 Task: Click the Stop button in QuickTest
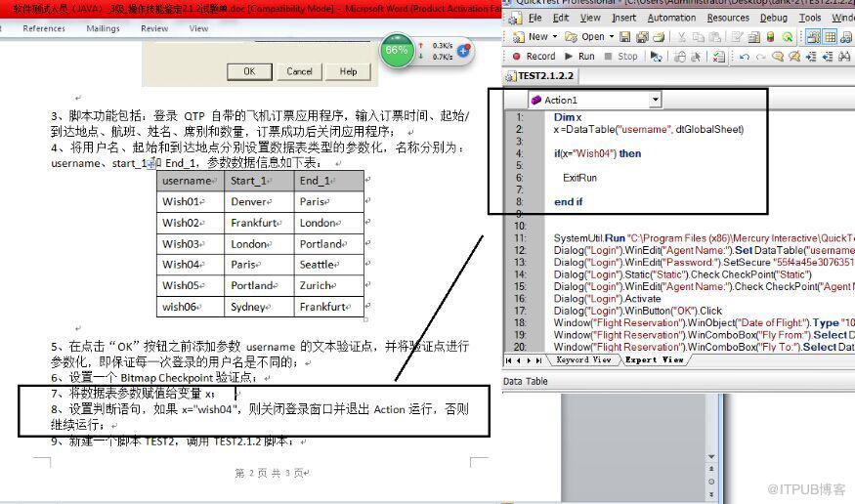[620, 56]
